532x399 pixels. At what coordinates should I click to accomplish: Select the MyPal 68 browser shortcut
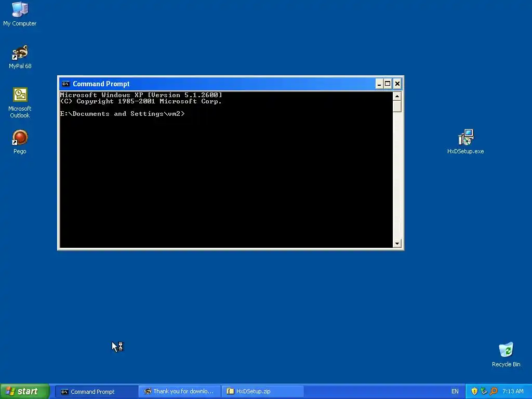20,57
